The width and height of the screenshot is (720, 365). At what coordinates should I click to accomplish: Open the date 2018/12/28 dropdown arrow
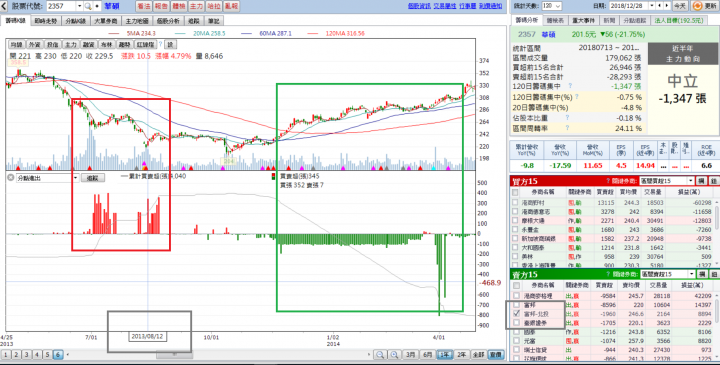coord(652,6)
